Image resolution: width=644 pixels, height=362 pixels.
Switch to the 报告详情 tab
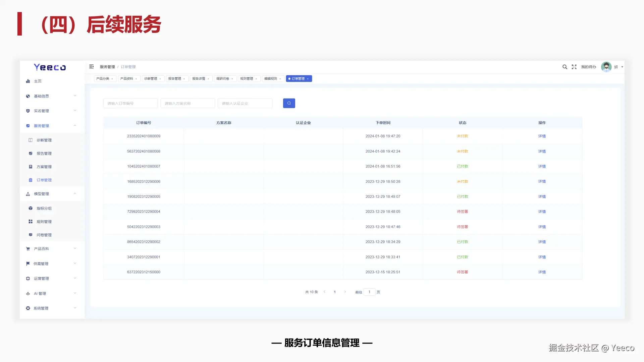(199, 79)
